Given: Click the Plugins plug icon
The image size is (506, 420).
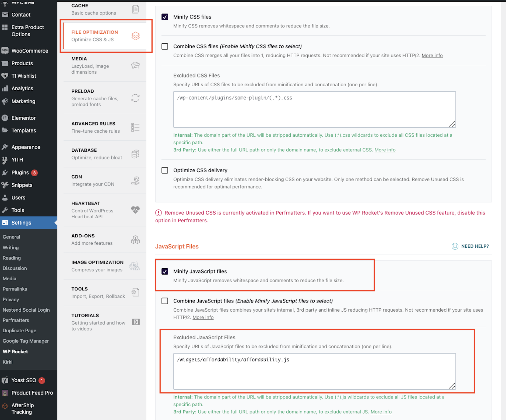Looking at the screenshot, I should pyautogui.click(x=5, y=173).
